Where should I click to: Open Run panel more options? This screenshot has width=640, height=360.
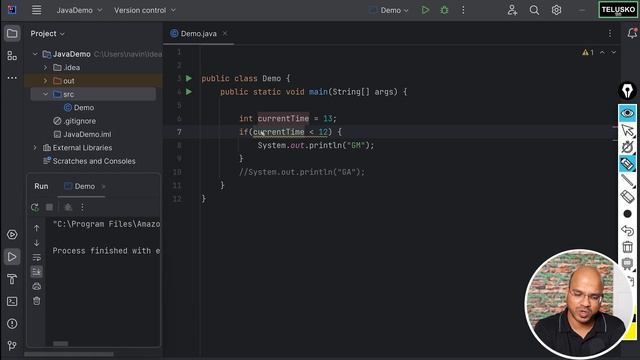tap(82, 207)
